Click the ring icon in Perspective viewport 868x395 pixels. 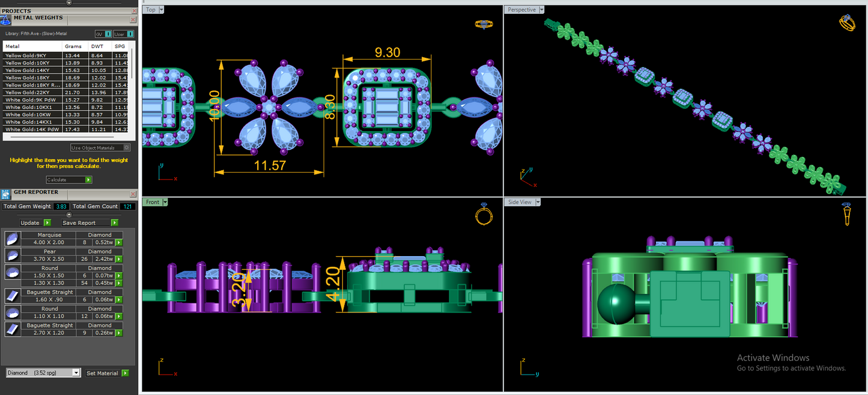coord(847,23)
